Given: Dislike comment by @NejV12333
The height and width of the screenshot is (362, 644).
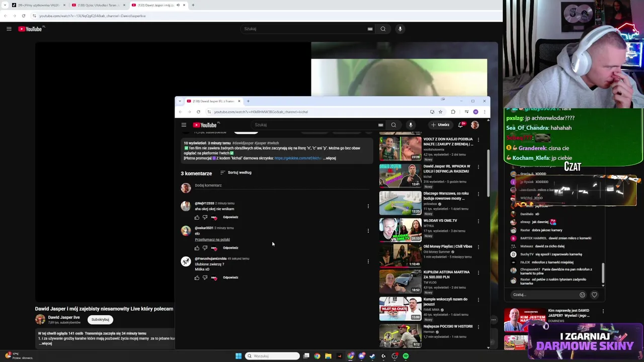Looking at the screenshot, I should 205,217.
